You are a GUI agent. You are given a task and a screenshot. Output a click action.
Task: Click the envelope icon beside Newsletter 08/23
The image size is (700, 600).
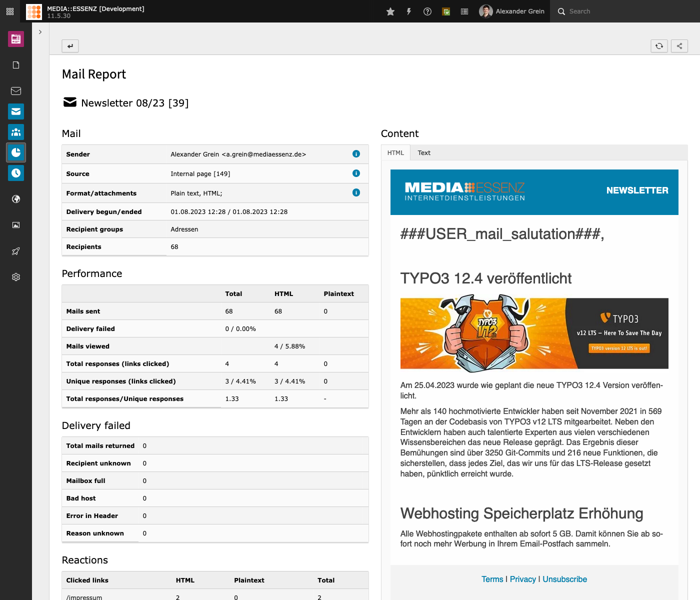[x=70, y=102]
